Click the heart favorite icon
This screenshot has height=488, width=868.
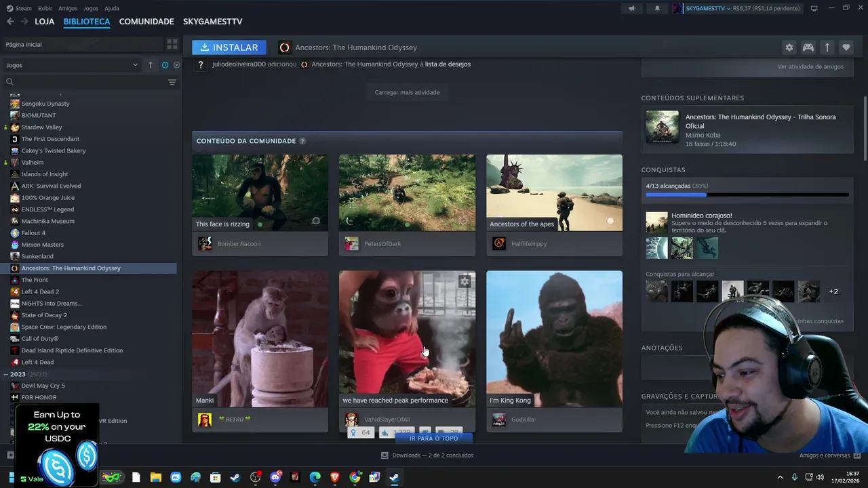(x=846, y=47)
